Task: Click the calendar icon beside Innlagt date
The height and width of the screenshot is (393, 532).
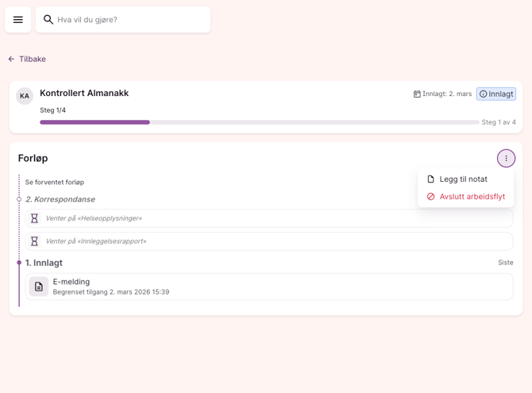Action: point(417,94)
